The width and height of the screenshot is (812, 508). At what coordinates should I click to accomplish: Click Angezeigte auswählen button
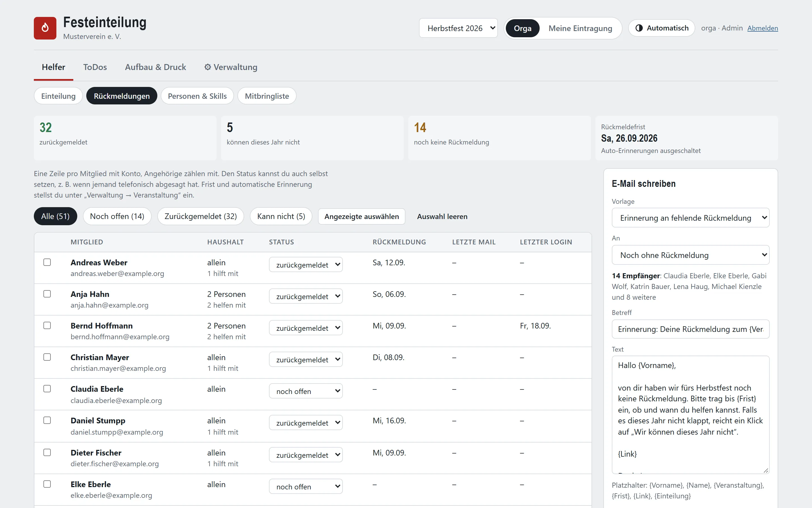point(362,216)
